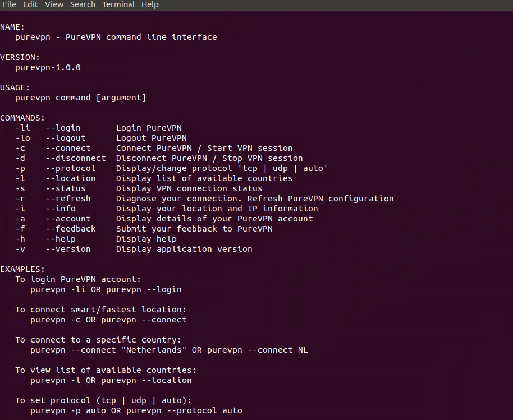Screen dimensions: 513x420
Task: Click the '--account' option text
Action: click(68, 219)
